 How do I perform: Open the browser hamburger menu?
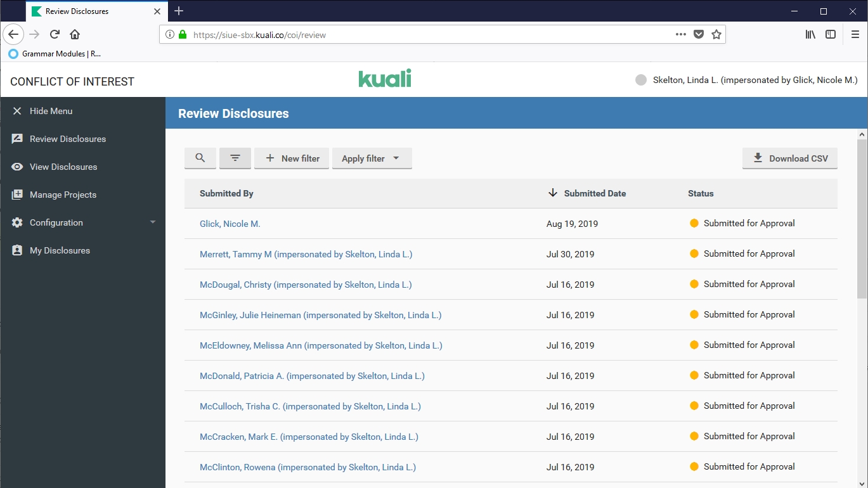point(855,34)
